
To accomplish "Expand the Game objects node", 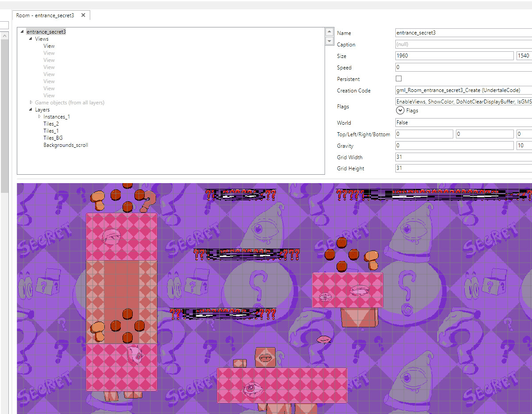I will 31,102.
